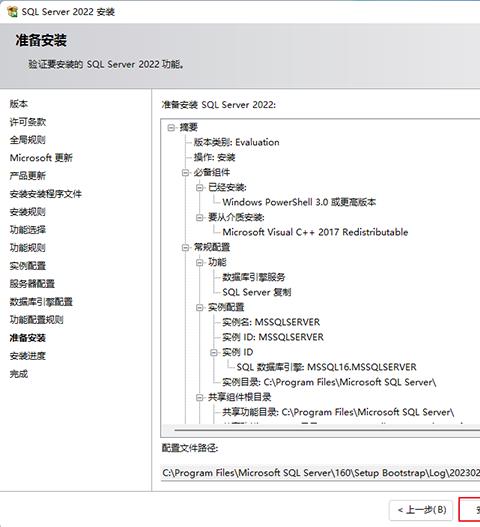Click the 共享组件根目录 tree label
Image resolution: width=480 pixels, height=527 pixels.
(239, 397)
